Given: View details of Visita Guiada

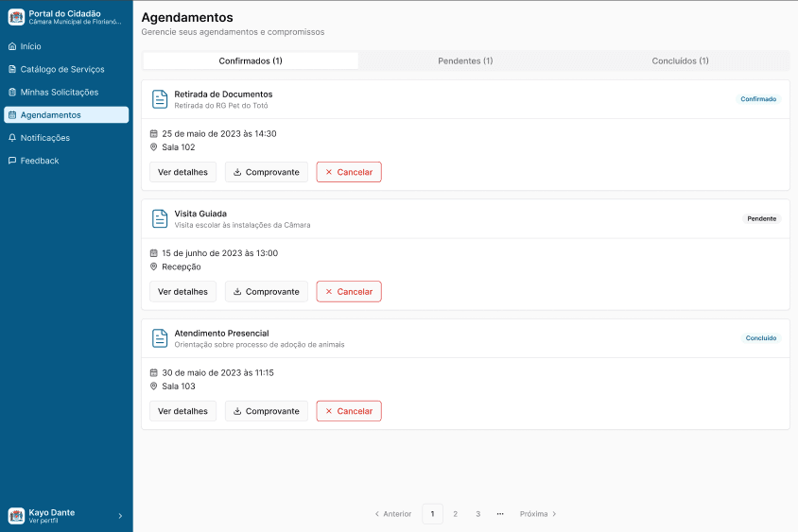Looking at the screenshot, I should click(x=182, y=291).
